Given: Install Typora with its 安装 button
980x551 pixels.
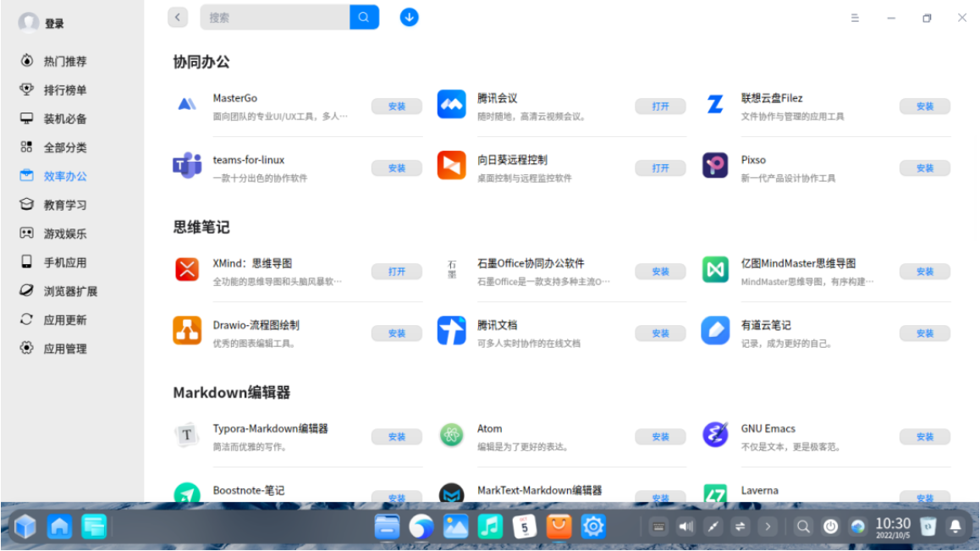Looking at the screenshot, I should [396, 437].
